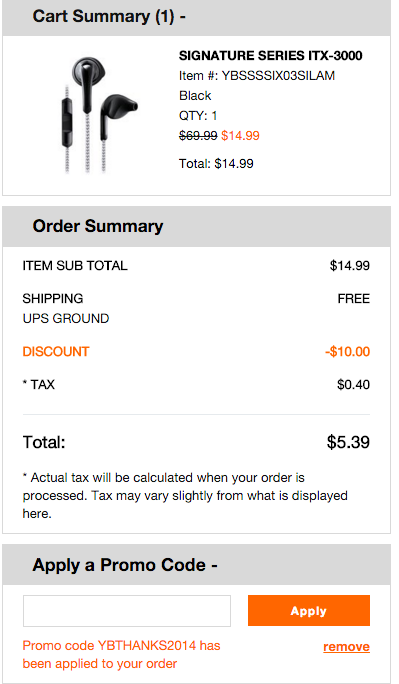Click the sale price $14.99 in orange

(240, 136)
